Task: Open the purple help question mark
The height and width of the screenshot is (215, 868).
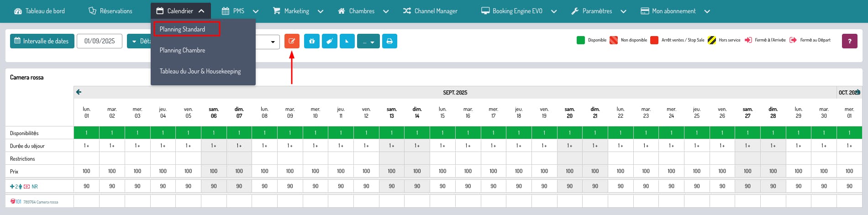Action: click(x=849, y=41)
